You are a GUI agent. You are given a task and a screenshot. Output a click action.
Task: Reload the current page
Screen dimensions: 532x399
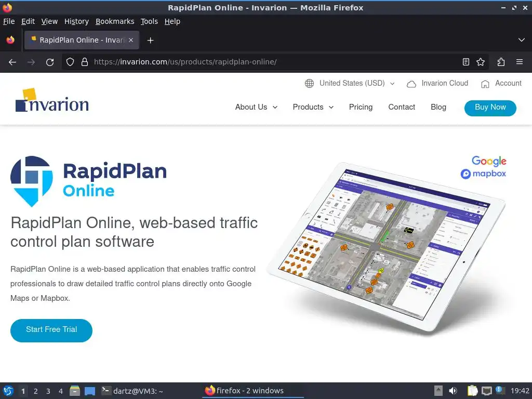(x=50, y=62)
